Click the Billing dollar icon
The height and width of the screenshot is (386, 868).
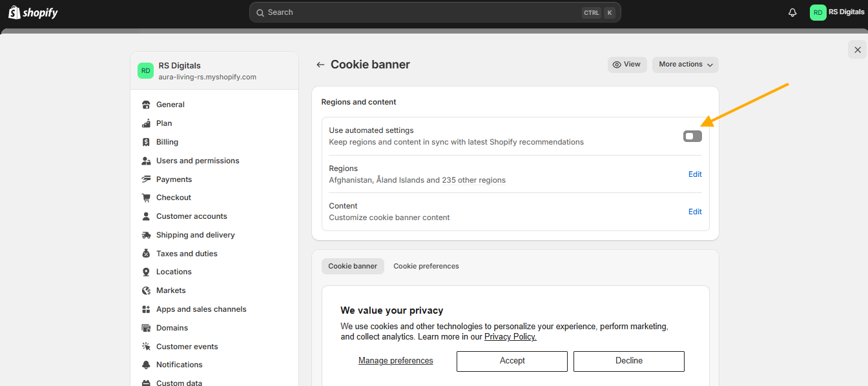146,142
